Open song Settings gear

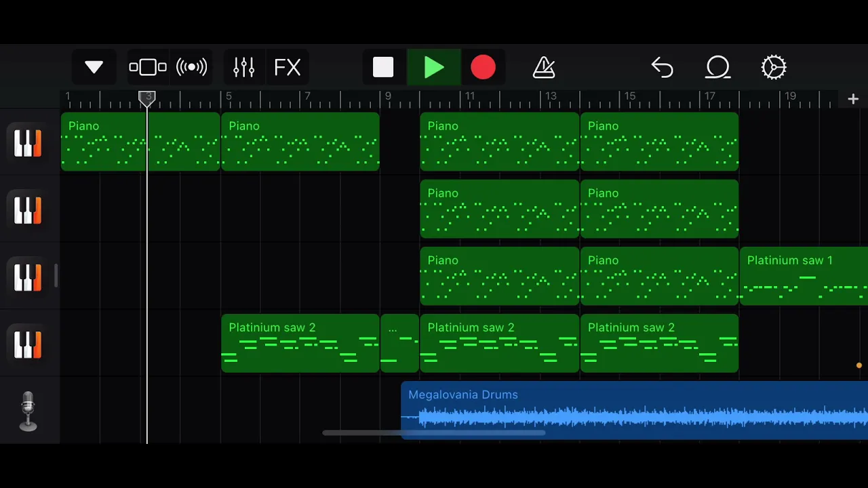774,67
